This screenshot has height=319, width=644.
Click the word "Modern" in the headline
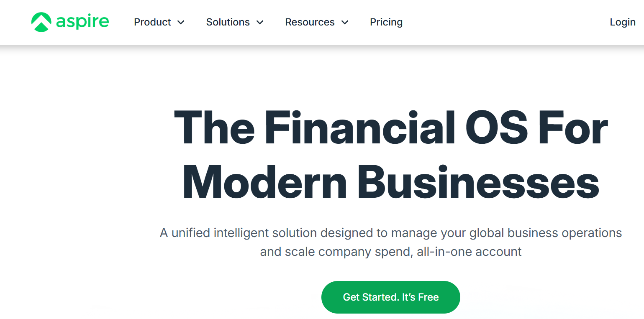tap(264, 181)
